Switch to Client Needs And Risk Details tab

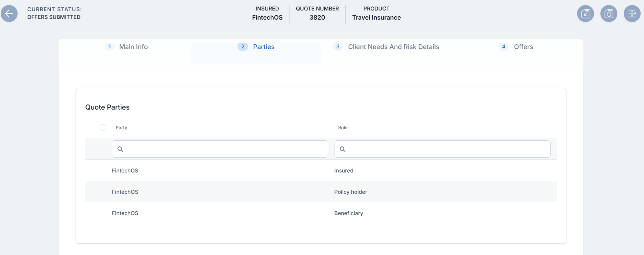393,47
